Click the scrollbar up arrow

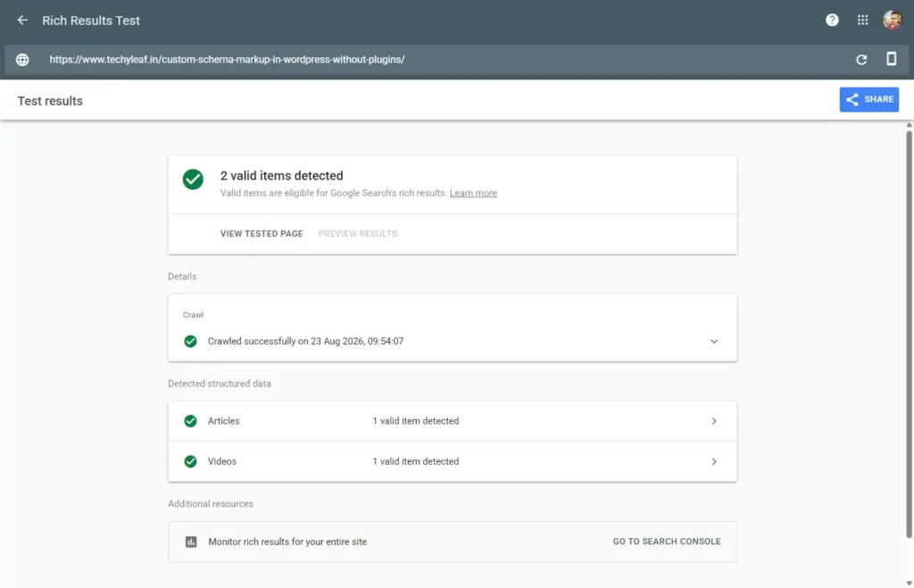[909, 125]
